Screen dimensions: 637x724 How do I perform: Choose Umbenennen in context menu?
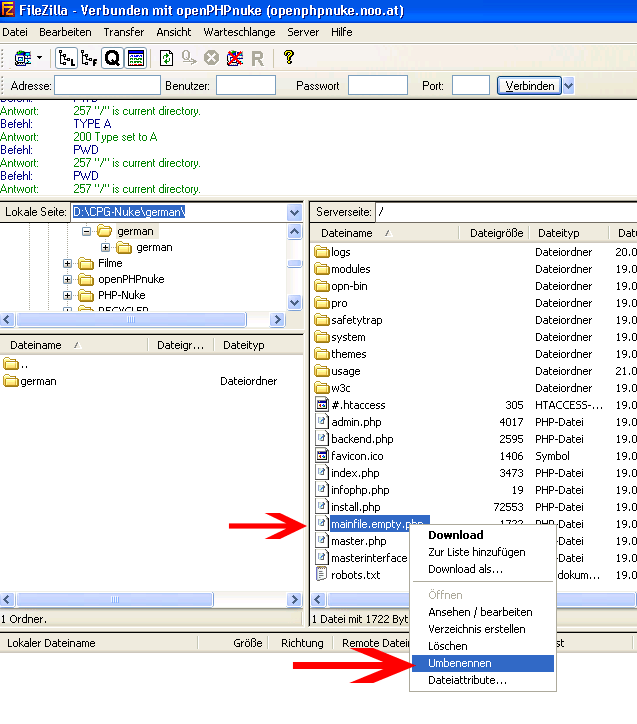pos(482,664)
